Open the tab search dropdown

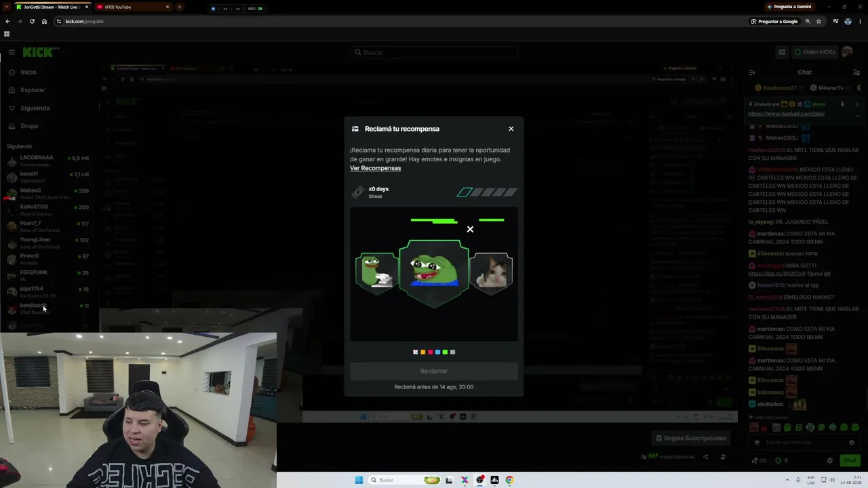[x=7, y=7]
